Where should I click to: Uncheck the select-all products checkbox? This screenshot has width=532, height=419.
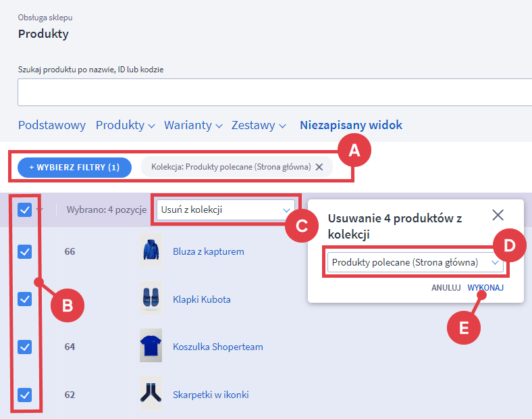[x=25, y=210]
